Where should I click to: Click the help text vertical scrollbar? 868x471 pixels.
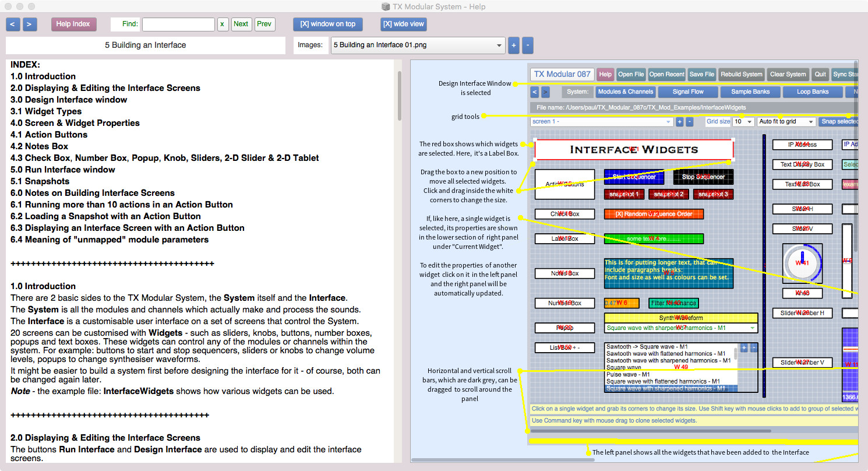click(x=399, y=96)
